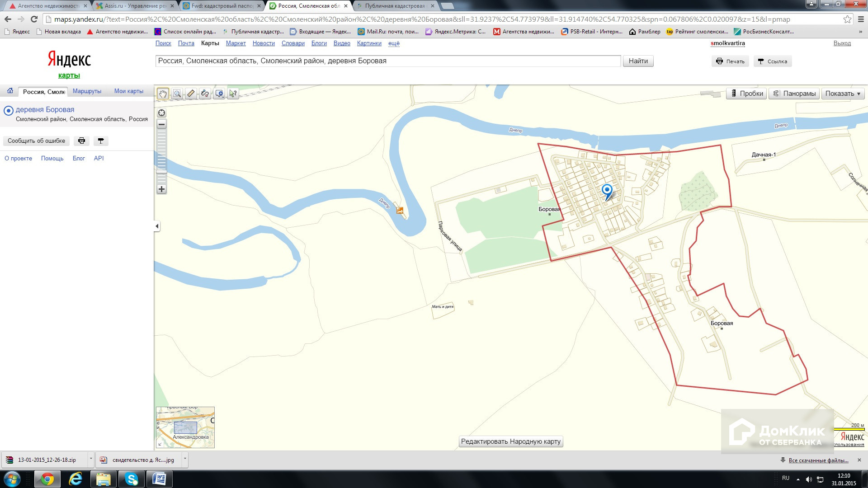Image resolution: width=868 pixels, height=488 pixels.
Task: Open dropdown for the zip download item
Action: click(91, 459)
